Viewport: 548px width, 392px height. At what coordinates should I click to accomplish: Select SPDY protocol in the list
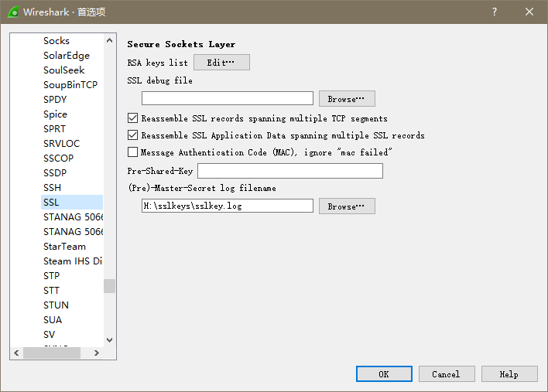coord(55,100)
